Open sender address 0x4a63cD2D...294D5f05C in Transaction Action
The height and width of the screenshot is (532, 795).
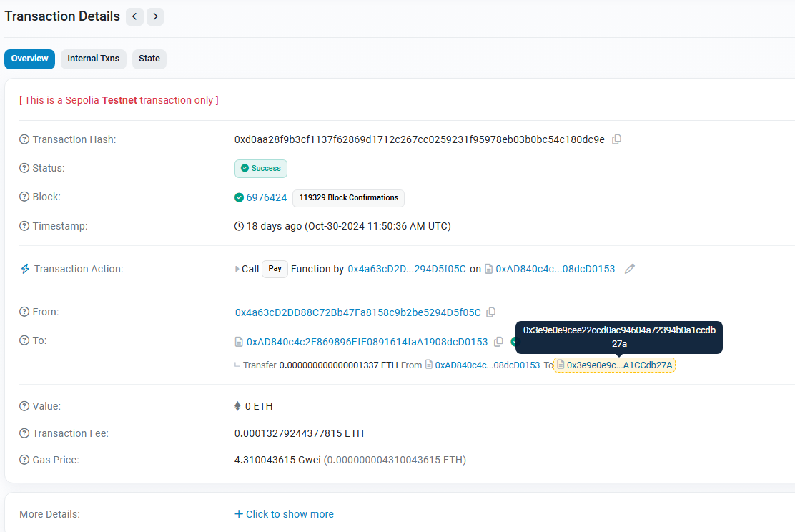(407, 269)
